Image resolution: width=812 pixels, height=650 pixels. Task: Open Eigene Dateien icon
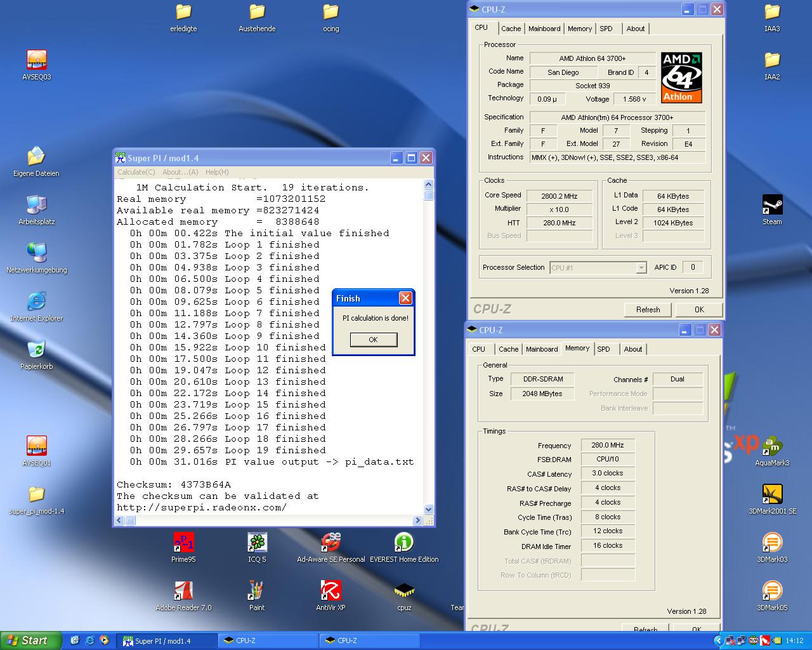(36, 162)
